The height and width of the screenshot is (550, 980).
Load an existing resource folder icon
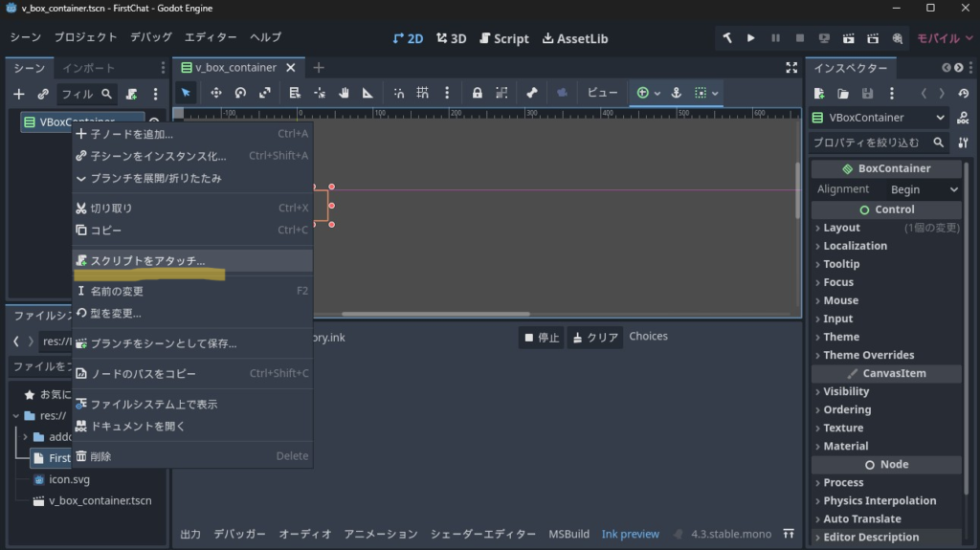tap(843, 94)
